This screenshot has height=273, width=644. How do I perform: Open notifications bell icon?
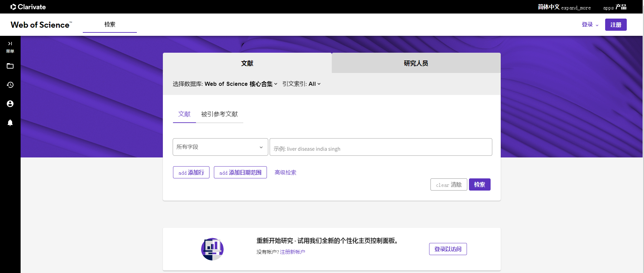coord(10,123)
